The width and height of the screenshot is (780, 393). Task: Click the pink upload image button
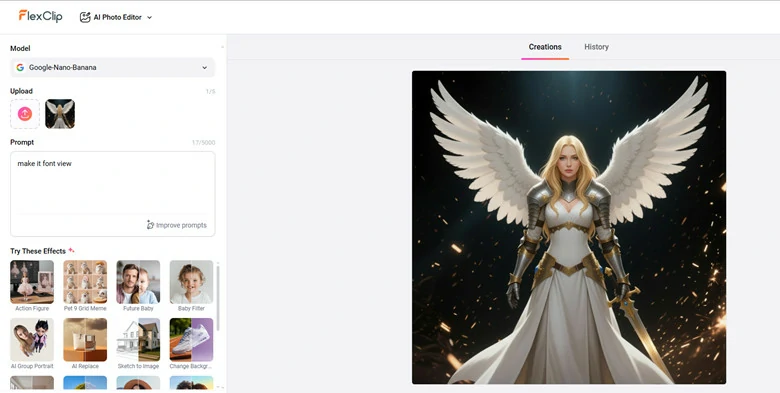coord(25,114)
